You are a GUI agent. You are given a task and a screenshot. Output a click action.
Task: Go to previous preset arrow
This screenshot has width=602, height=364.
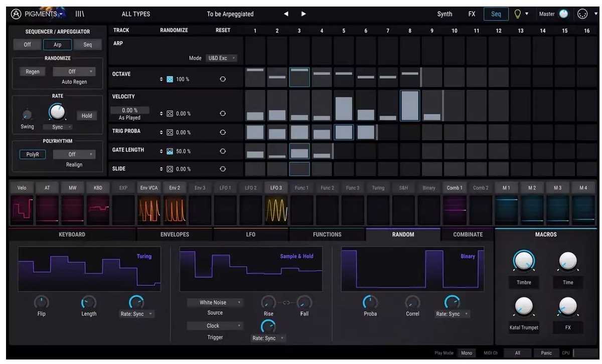[x=286, y=14]
